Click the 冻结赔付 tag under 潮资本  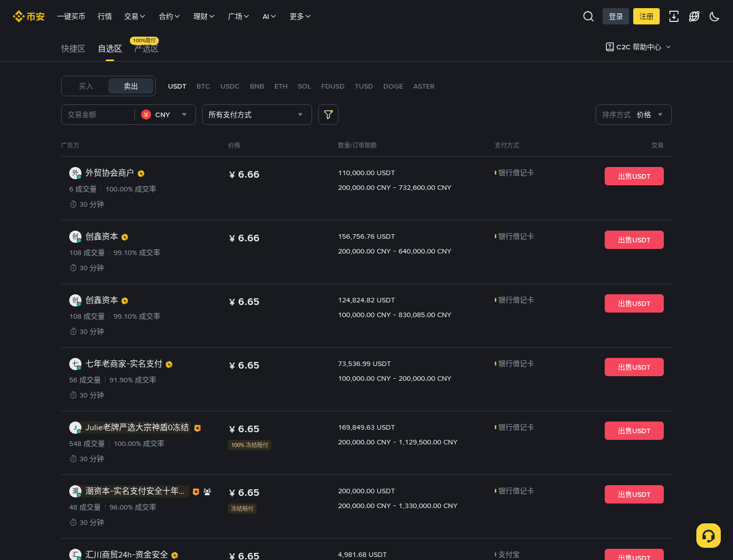(242, 509)
